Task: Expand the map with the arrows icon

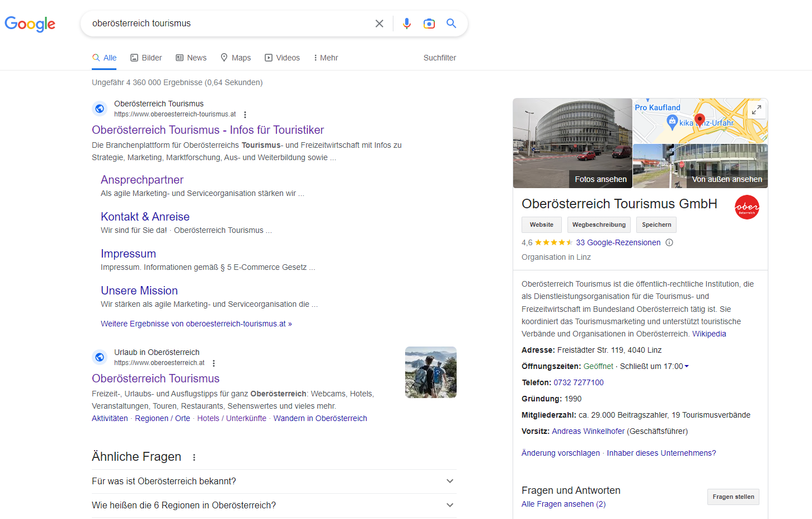Action: coord(757,110)
